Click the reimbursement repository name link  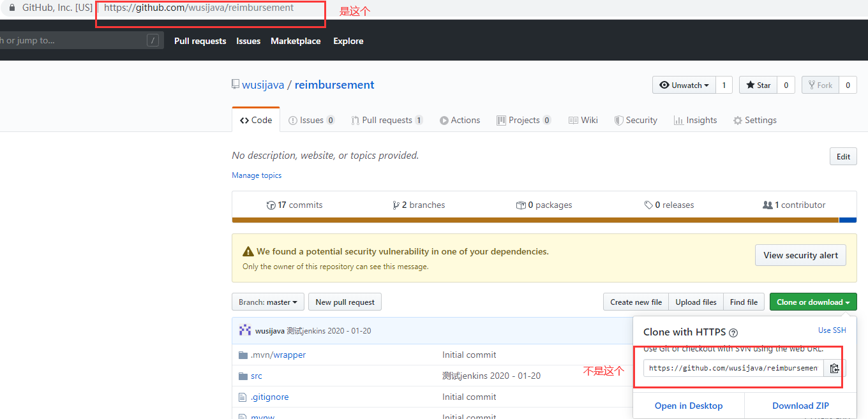pyautogui.click(x=334, y=85)
